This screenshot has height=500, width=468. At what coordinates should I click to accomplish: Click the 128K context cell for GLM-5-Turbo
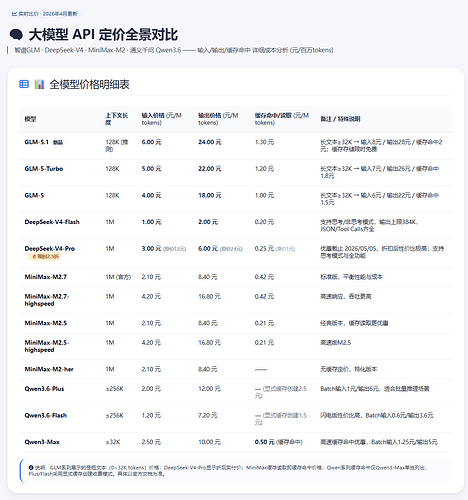[x=112, y=169]
